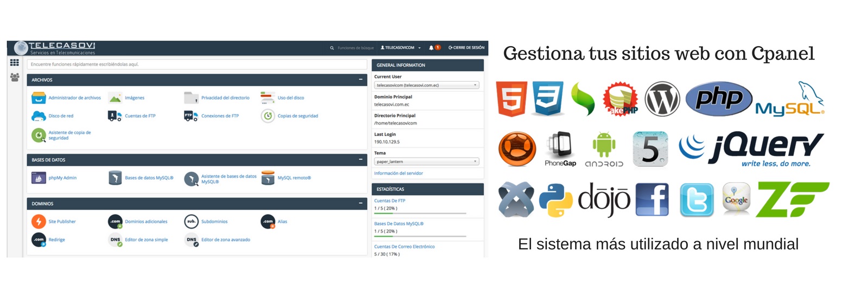
Task: Open the Tema paper_lantern dropdown
Action: point(426,161)
